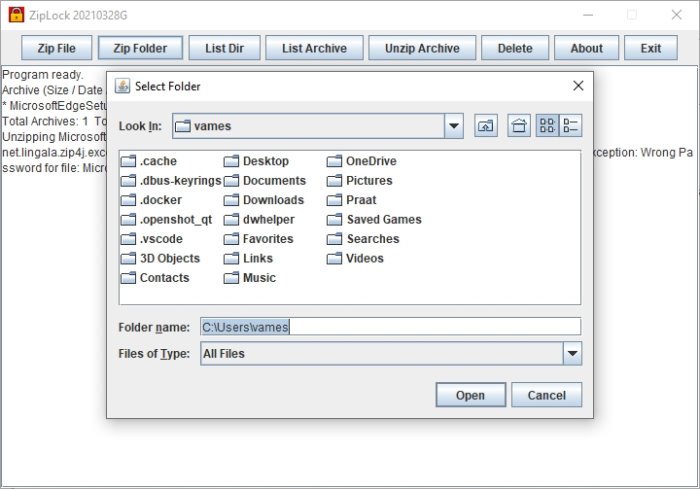The height and width of the screenshot is (489, 700).
Task: Select the 3D Objects folder
Action: click(x=160, y=259)
